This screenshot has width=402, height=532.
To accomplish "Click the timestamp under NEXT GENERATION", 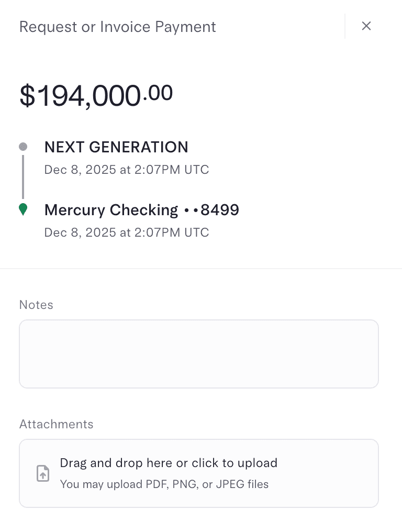I will pyautogui.click(x=127, y=170).
